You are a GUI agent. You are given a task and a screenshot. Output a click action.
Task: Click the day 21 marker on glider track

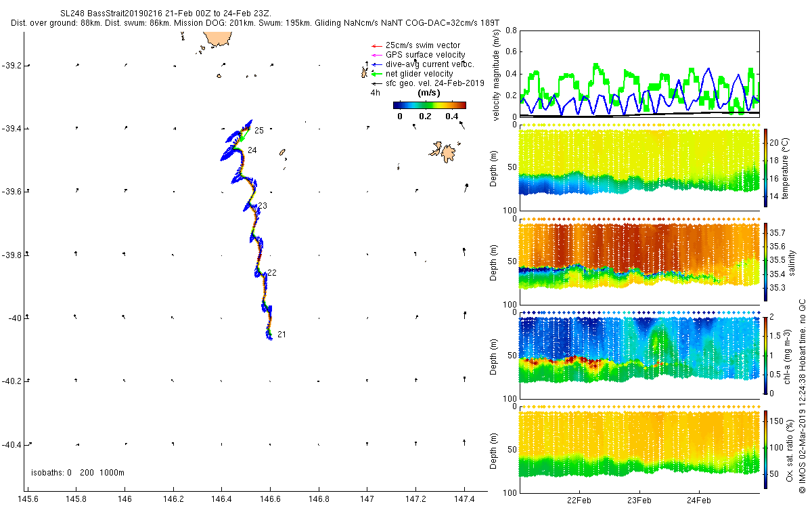(x=281, y=335)
